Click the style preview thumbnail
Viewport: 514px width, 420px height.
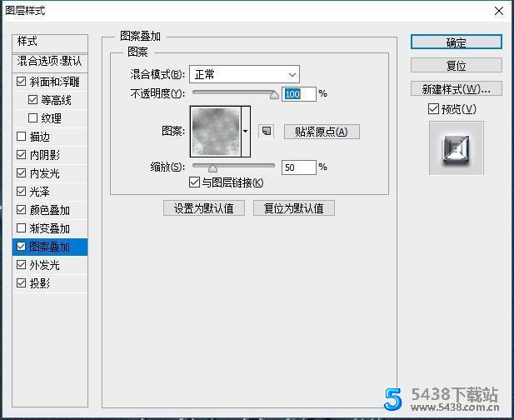[x=457, y=148]
